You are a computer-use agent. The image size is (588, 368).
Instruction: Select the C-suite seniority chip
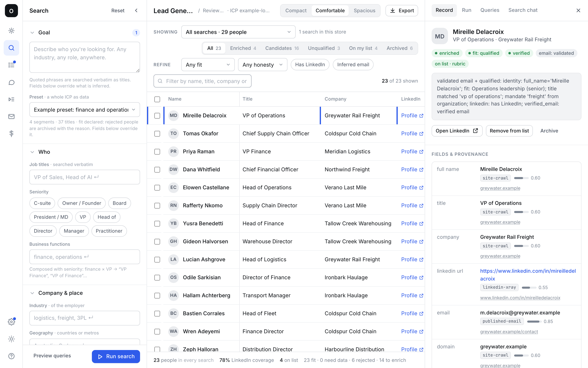pos(42,203)
